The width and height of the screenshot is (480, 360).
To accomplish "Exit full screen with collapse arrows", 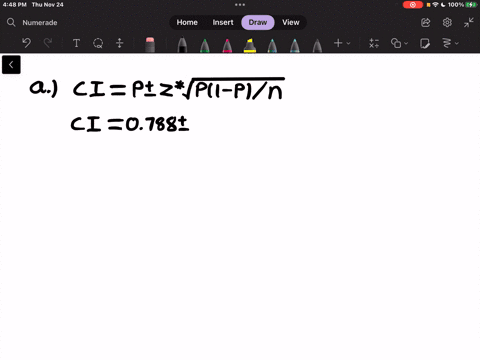I will (x=469, y=22).
